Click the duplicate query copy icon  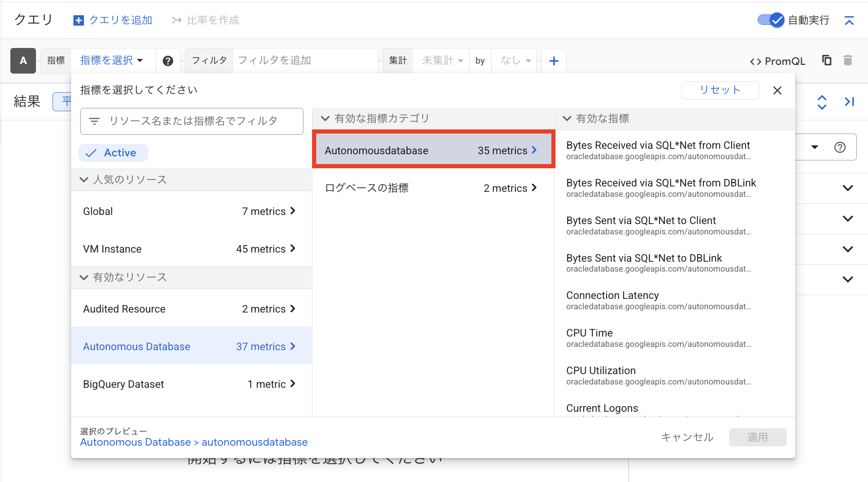point(827,60)
